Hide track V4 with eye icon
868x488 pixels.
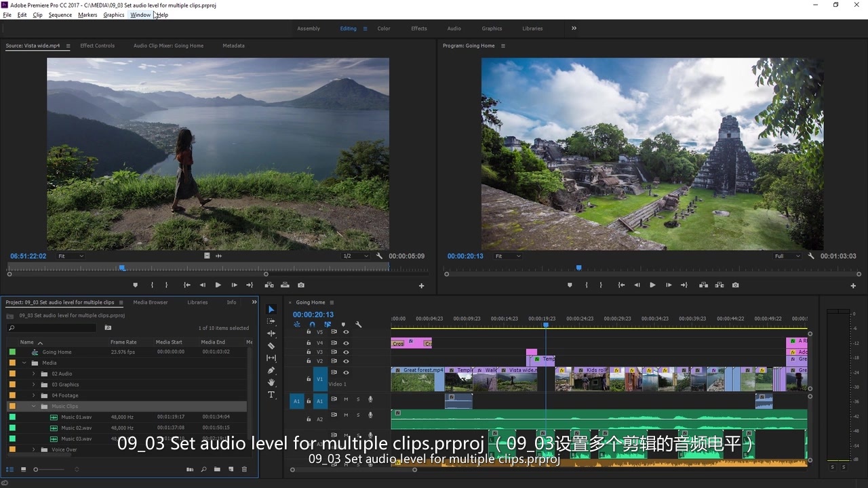pos(346,343)
